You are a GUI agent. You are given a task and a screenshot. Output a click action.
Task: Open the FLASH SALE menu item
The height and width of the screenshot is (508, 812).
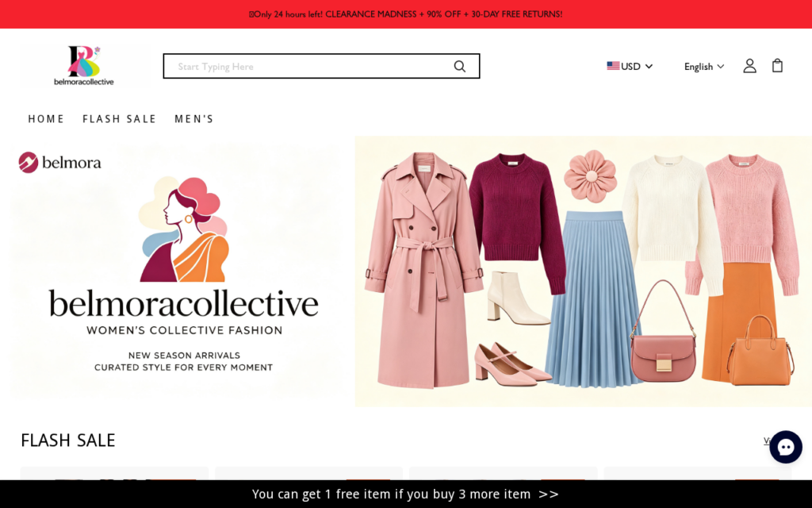click(x=119, y=119)
